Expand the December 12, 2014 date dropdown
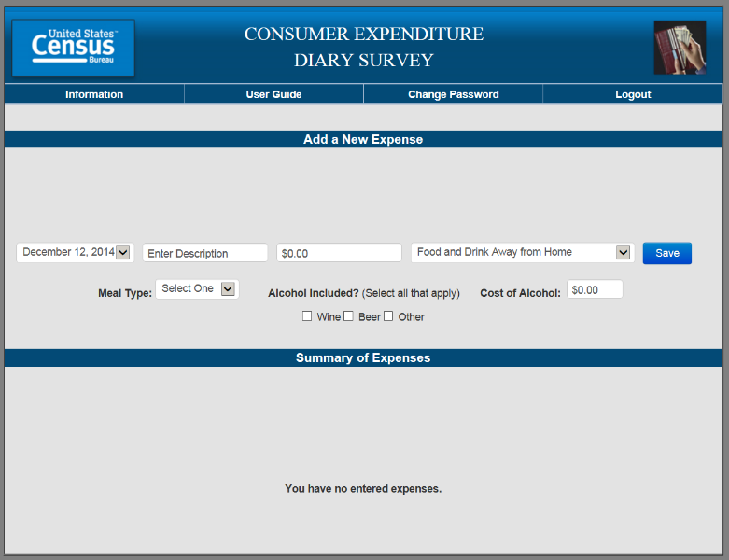 (76, 253)
